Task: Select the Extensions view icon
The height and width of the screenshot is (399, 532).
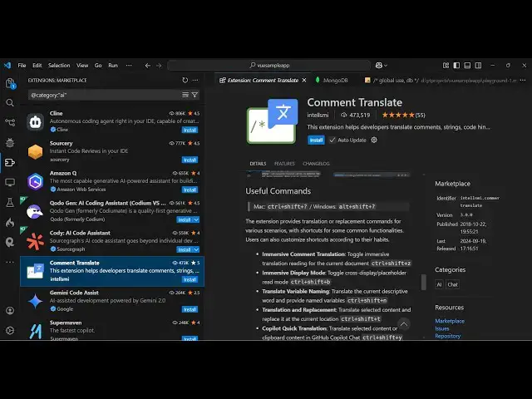Action: 10,163
